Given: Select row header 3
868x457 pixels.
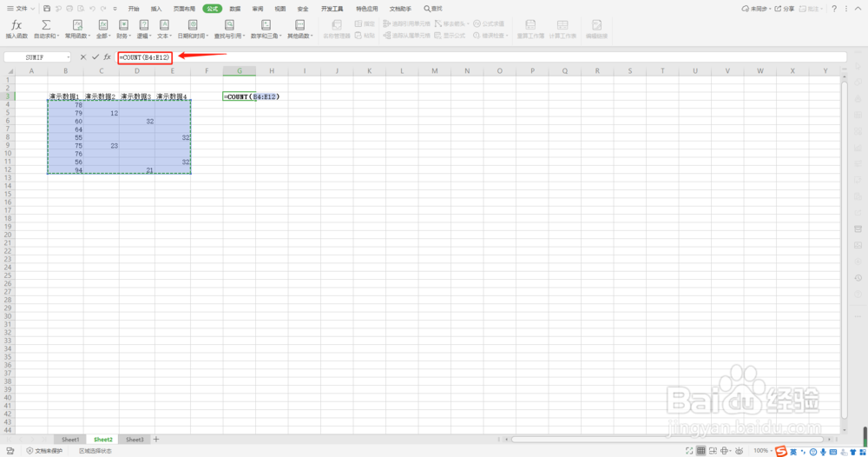Looking at the screenshot, I should [x=8, y=96].
